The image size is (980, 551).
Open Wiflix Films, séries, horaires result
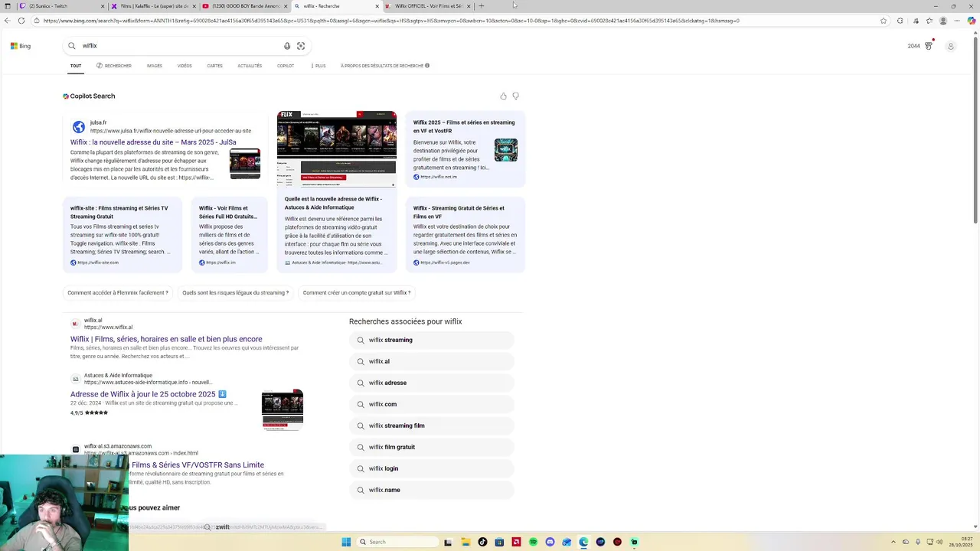166,339
